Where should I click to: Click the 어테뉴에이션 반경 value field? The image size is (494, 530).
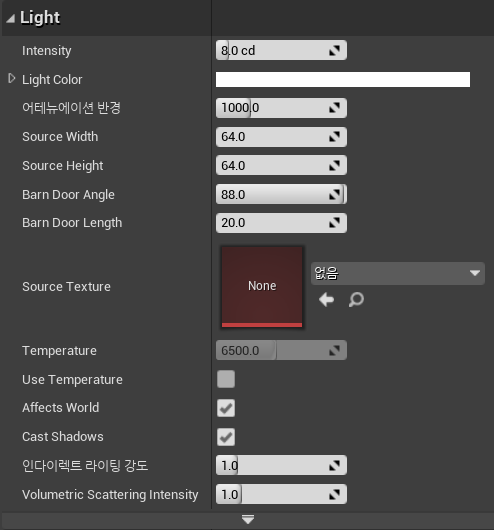(281, 108)
